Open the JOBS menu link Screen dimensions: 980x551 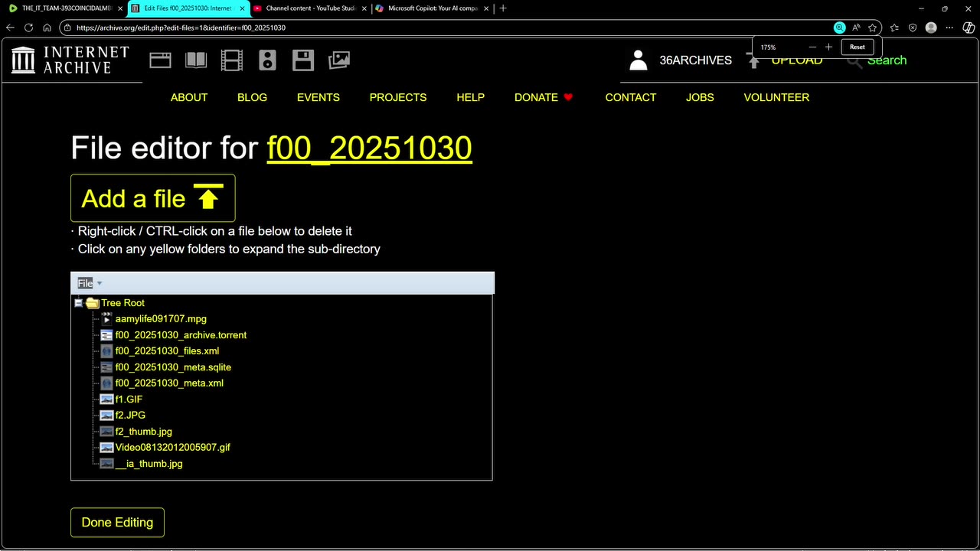(700, 97)
